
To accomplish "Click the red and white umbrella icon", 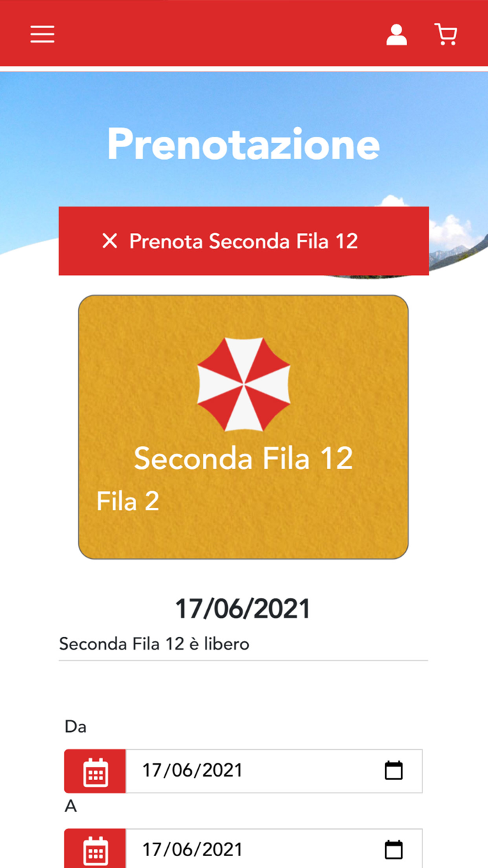I will tap(243, 384).
